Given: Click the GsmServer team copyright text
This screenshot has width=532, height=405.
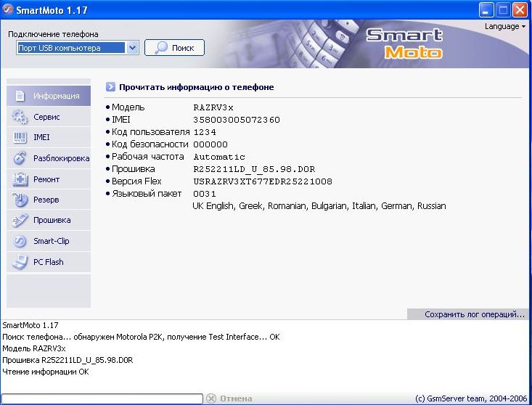Looking at the screenshot, I should (x=471, y=398).
